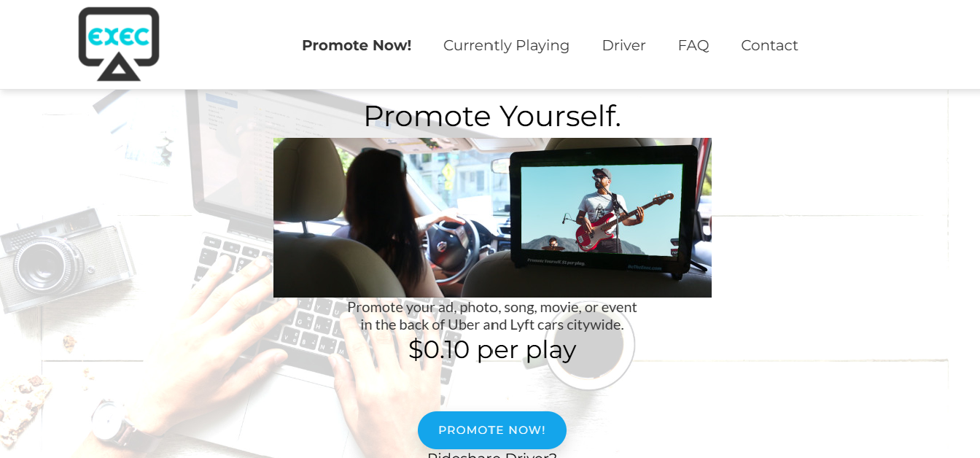
Task: Open the Contact page
Action: click(769, 45)
